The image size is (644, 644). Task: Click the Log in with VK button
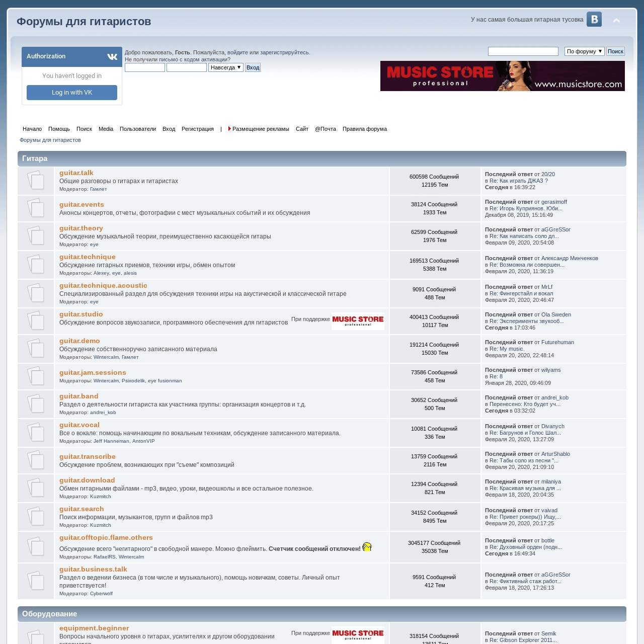pyautogui.click(x=72, y=93)
